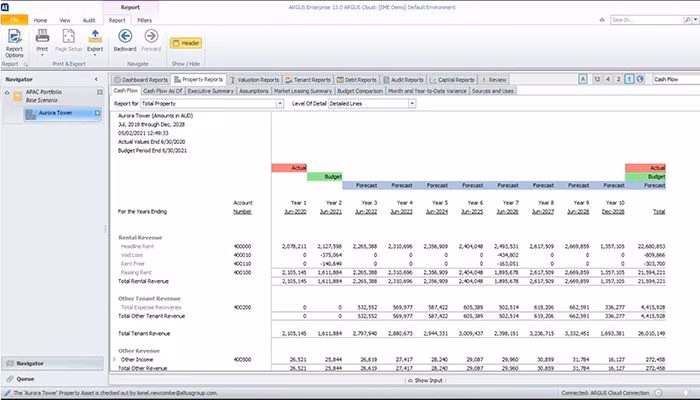Image resolution: width=700 pixels, height=400 pixels.
Task: Switch to the View ribbon tab
Action: [65, 20]
